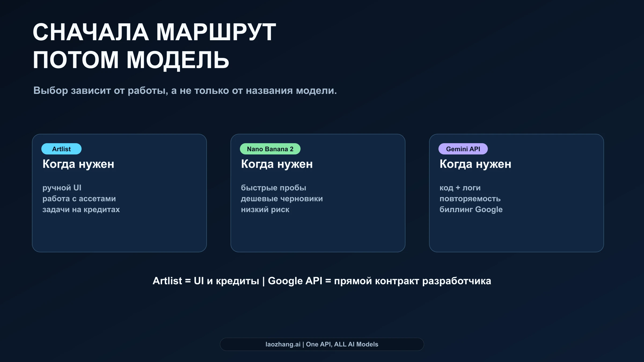Select the Artlist card
The height and width of the screenshot is (362, 644).
click(119, 193)
